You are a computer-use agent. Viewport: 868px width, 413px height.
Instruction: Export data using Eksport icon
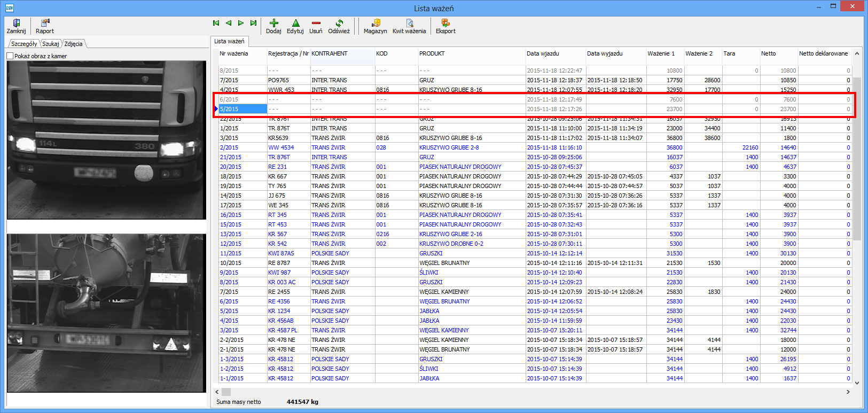[x=445, y=26]
